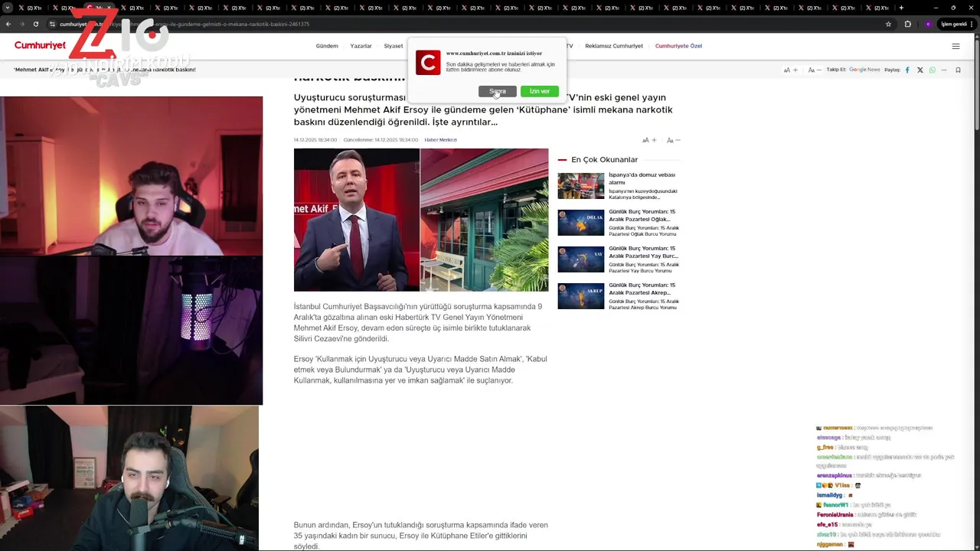The width and height of the screenshot is (980, 551).
Task: Open the tab search dropdown arrow
Action: pos(7,8)
